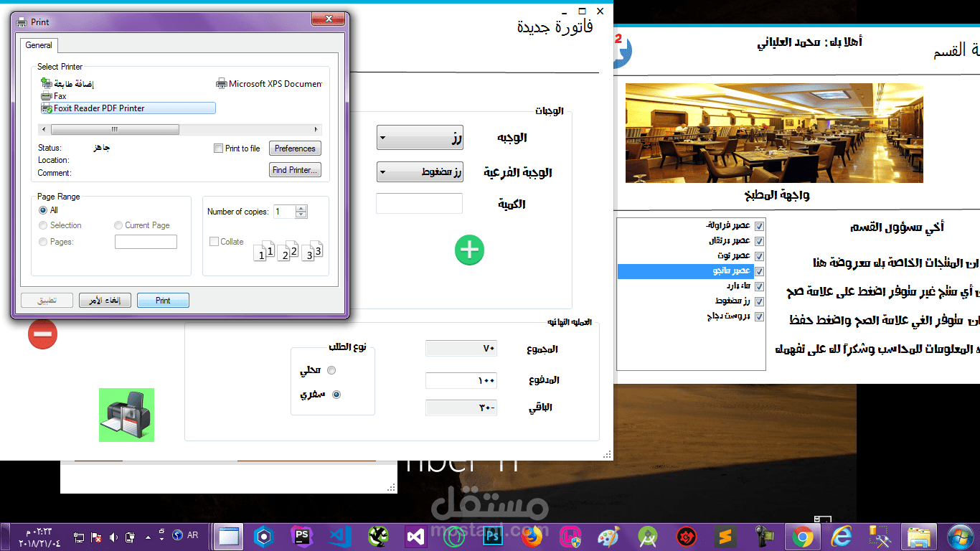Click the green plus add-item icon
Viewport: 980px width, 551px height.
click(x=470, y=250)
